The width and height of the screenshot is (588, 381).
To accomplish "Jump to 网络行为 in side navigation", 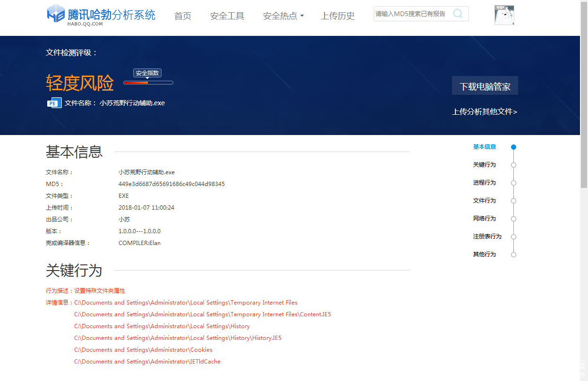I will tap(485, 219).
